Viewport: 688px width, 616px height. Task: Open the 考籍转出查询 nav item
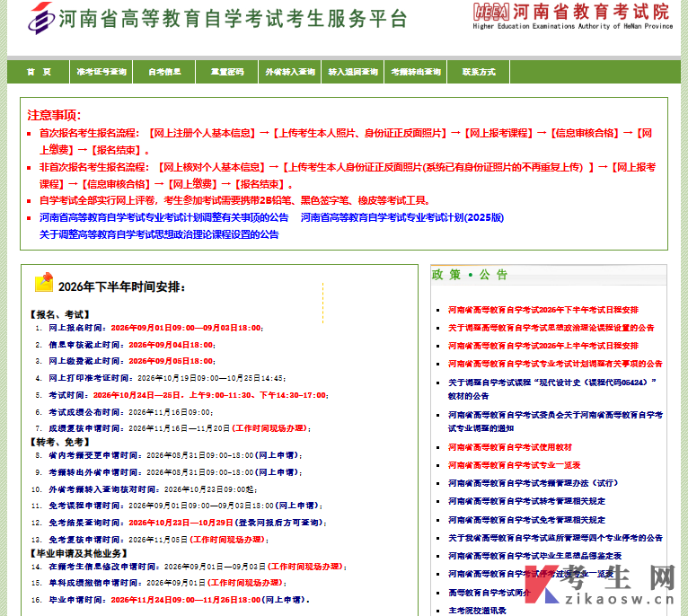(x=416, y=72)
